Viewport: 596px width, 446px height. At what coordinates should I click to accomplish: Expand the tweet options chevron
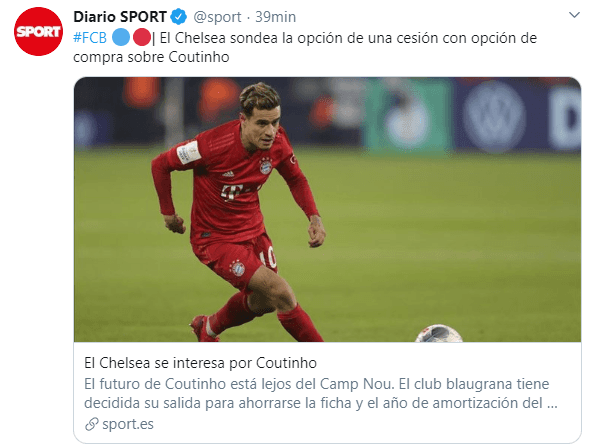(x=574, y=15)
